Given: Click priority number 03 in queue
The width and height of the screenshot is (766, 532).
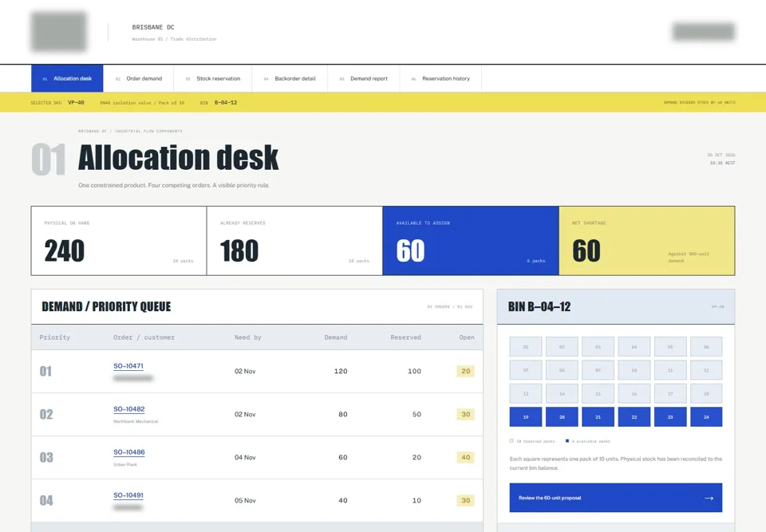Looking at the screenshot, I should [x=46, y=457].
